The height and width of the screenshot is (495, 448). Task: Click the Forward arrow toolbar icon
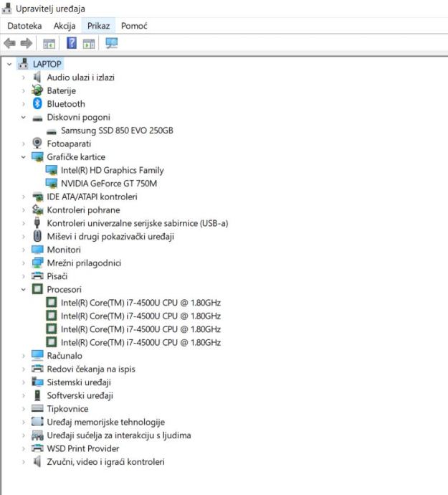click(x=27, y=43)
